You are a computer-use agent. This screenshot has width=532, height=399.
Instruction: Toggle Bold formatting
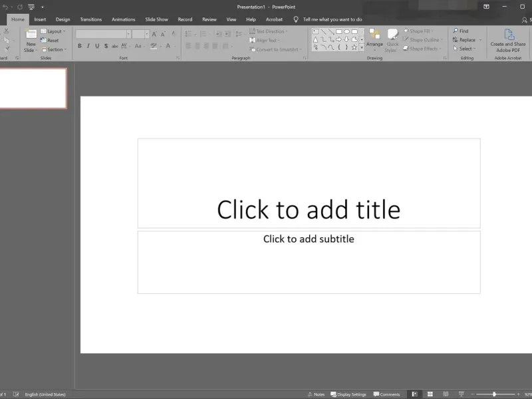[x=80, y=46]
